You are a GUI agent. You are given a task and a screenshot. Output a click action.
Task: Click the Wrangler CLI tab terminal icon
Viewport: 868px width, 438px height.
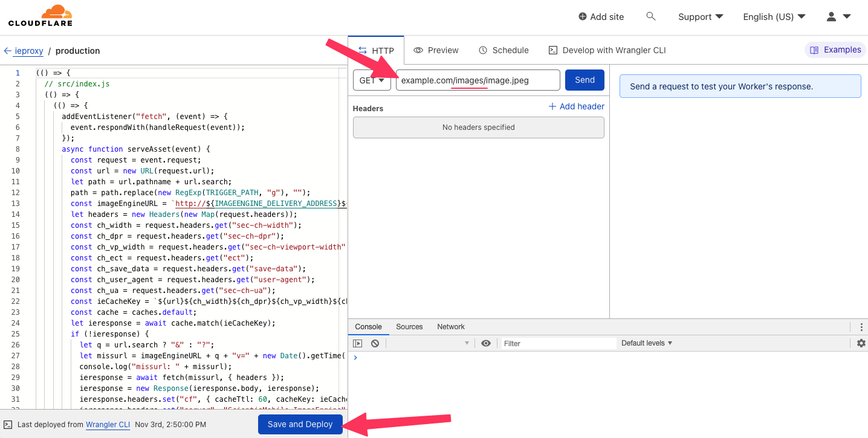[x=552, y=50]
